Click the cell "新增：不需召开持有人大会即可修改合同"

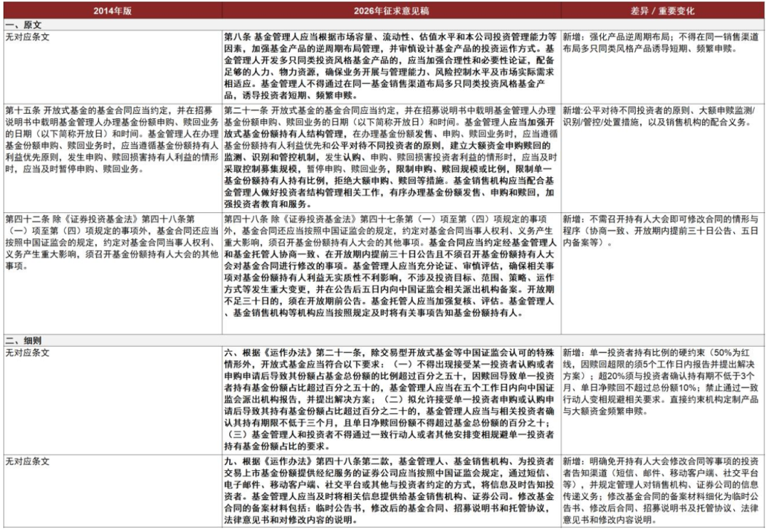663,273
